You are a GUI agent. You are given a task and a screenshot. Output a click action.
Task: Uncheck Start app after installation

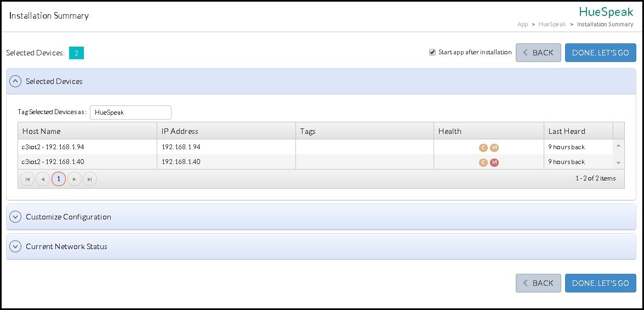(x=432, y=52)
